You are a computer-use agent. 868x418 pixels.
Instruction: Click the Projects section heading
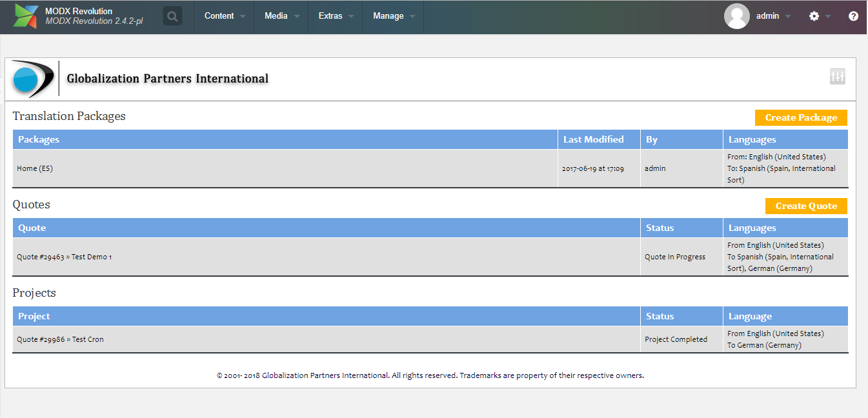(x=34, y=293)
